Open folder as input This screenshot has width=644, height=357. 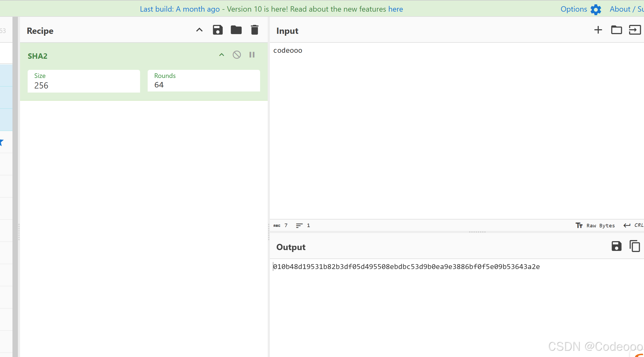click(616, 30)
